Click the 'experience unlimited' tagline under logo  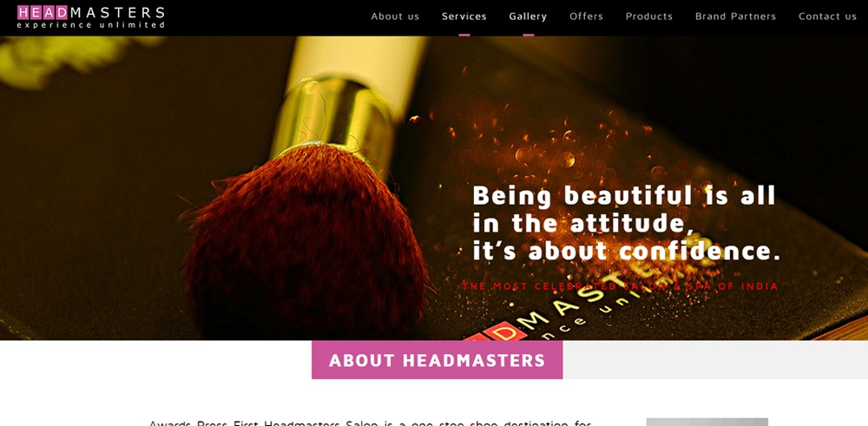coord(91,25)
